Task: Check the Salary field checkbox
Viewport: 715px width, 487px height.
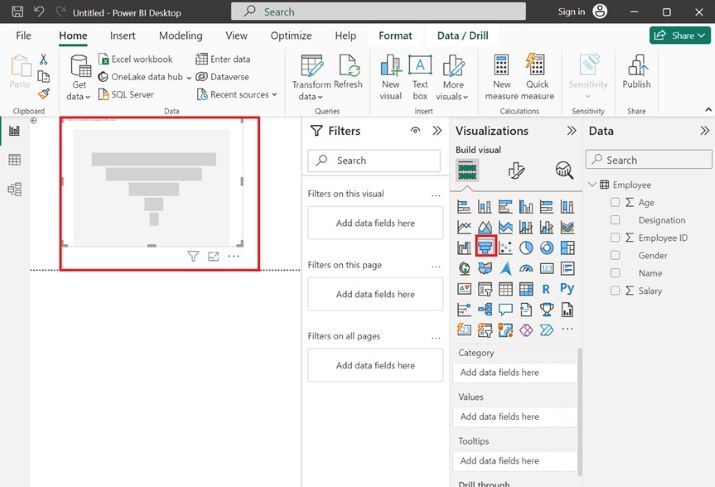Action: tap(615, 290)
